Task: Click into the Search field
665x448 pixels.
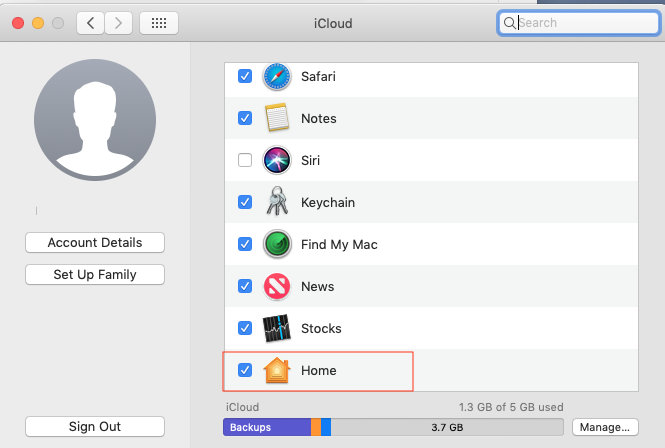Action: [578, 23]
